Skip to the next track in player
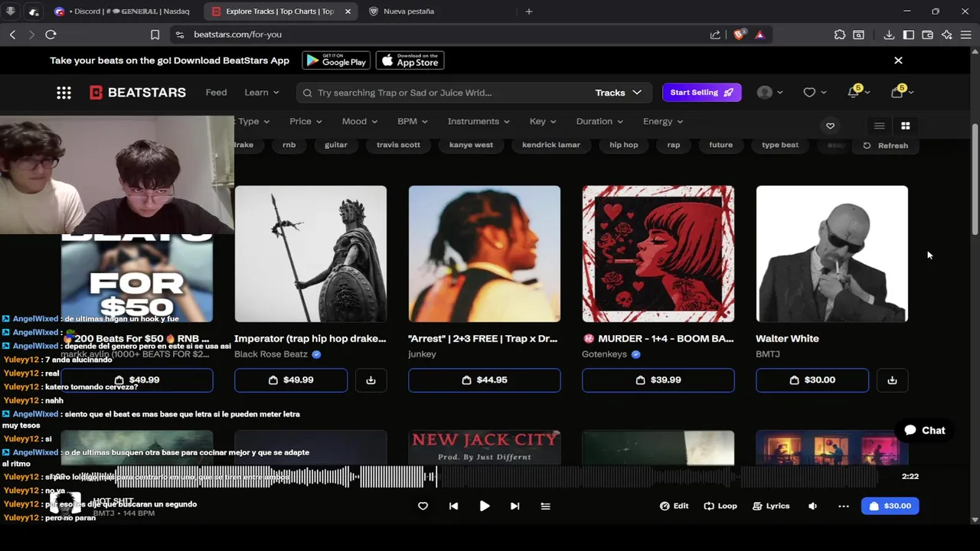The width and height of the screenshot is (980, 551). coord(514,506)
